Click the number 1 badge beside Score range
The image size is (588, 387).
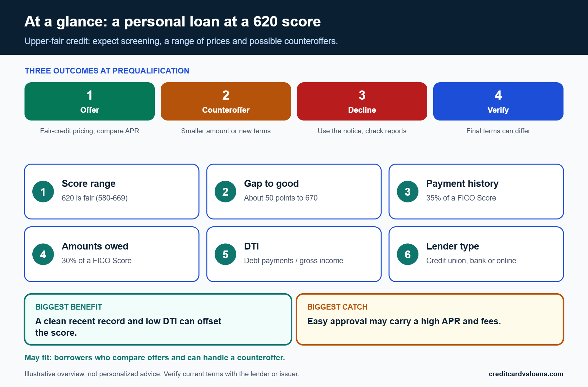[43, 192]
